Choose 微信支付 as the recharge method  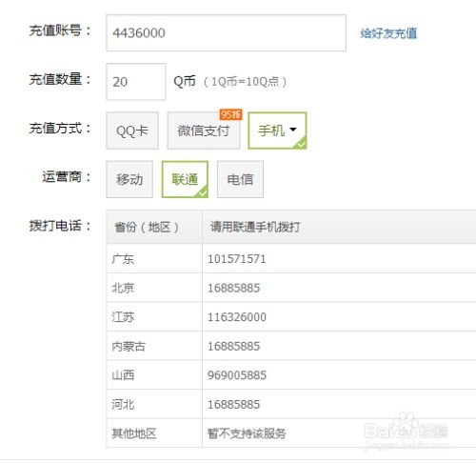(204, 131)
